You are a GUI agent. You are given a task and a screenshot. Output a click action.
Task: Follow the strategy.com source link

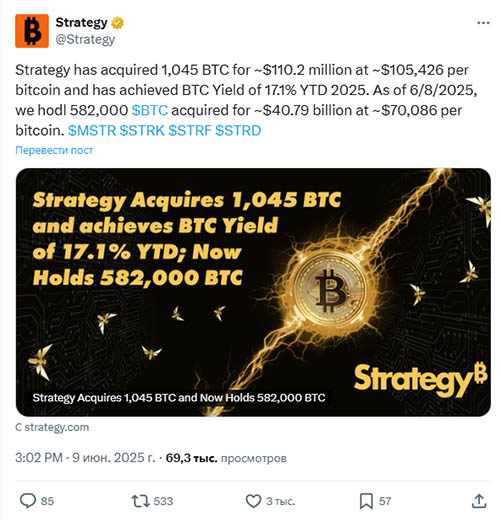click(52, 427)
